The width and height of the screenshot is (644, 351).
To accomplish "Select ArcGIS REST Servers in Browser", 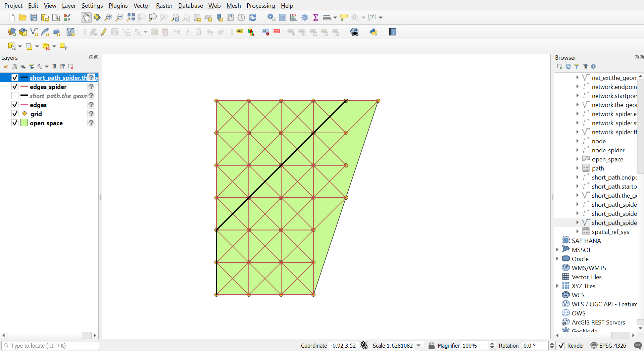I will pyautogui.click(x=598, y=322).
